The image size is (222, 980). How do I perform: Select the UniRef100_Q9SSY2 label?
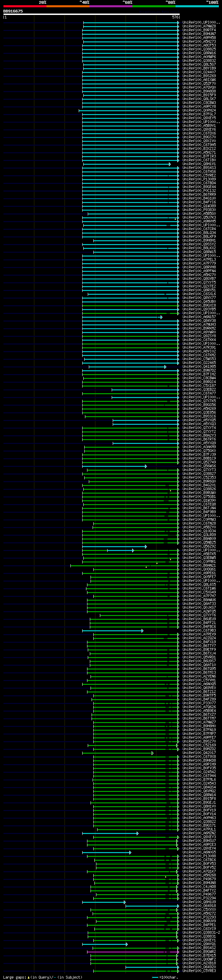199,244
